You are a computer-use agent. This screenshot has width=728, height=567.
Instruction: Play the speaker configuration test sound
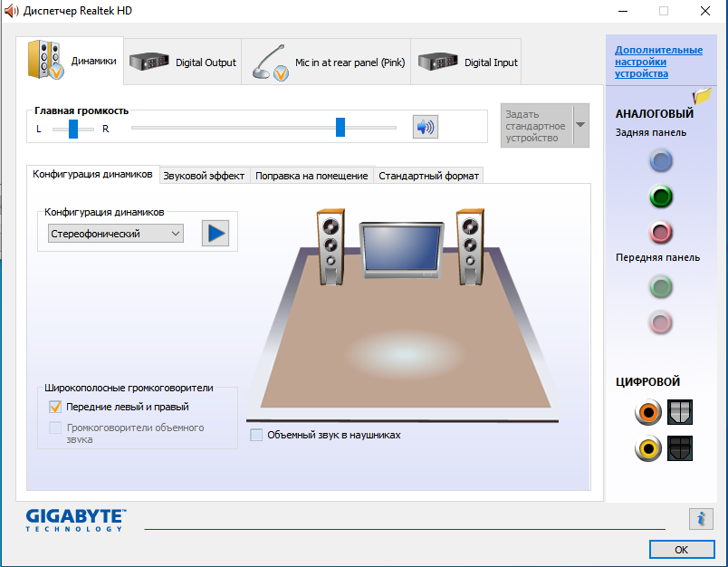[x=216, y=233]
